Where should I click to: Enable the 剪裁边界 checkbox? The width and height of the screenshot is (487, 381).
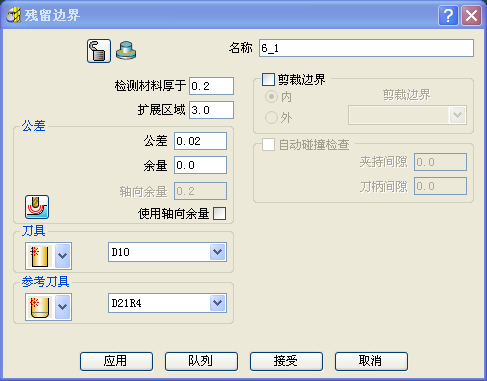(x=268, y=80)
